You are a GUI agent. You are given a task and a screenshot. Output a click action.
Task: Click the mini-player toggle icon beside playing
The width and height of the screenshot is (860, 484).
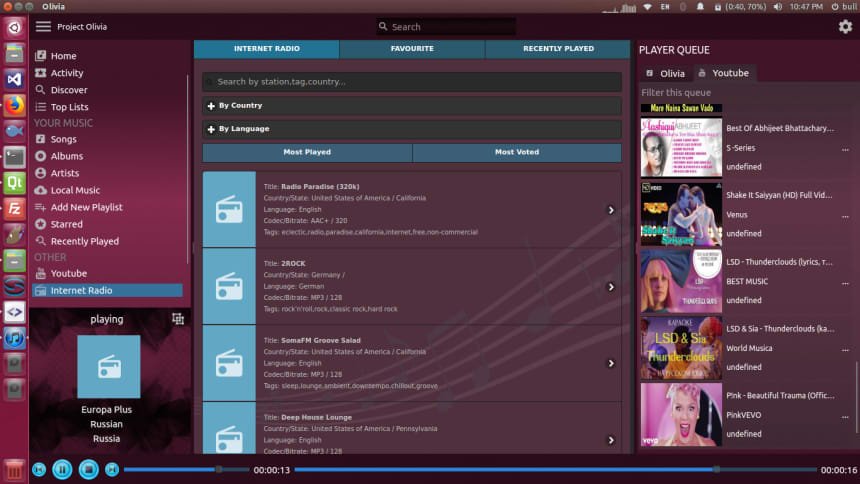click(x=178, y=319)
